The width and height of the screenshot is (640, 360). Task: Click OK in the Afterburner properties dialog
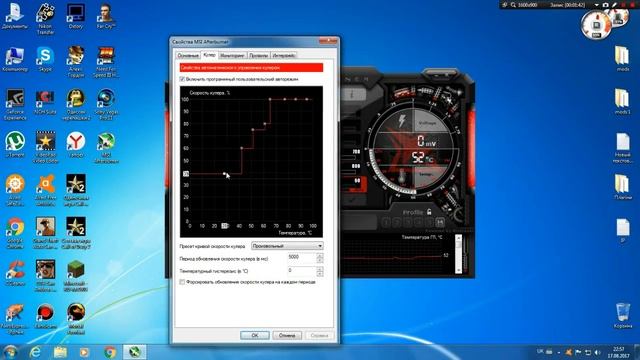click(255, 335)
